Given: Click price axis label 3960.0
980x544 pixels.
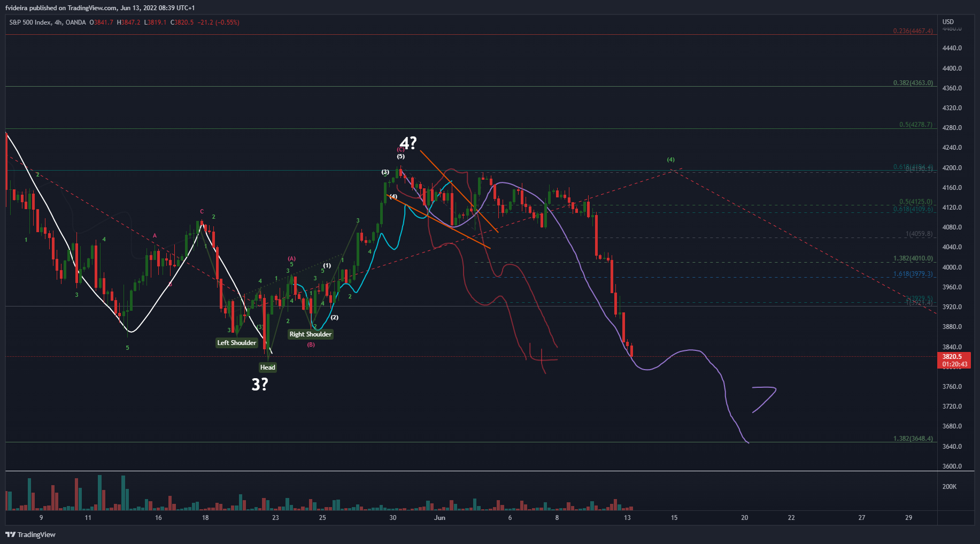Looking at the screenshot, I should pyautogui.click(x=952, y=287).
